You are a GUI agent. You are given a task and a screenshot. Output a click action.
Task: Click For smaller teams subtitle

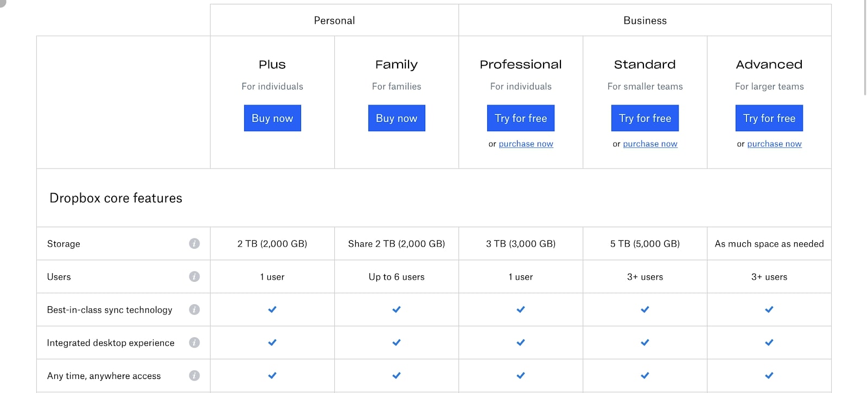click(645, 86)
